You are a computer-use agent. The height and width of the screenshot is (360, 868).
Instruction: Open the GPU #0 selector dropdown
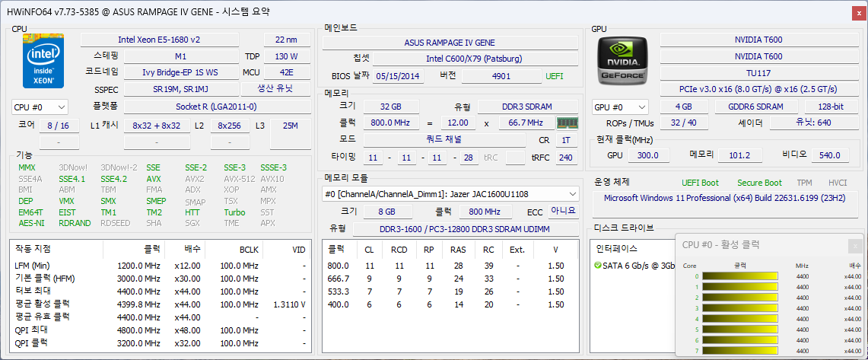[x=621, y=107]
